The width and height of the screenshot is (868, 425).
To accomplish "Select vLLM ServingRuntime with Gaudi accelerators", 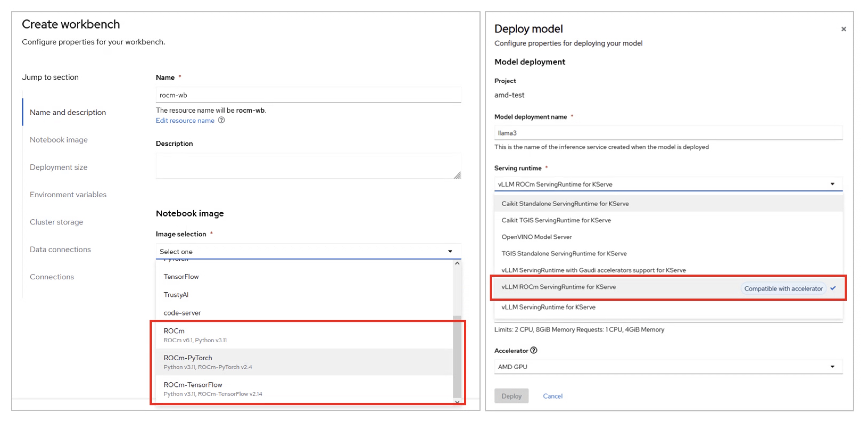I will click(x=668, y=270).
